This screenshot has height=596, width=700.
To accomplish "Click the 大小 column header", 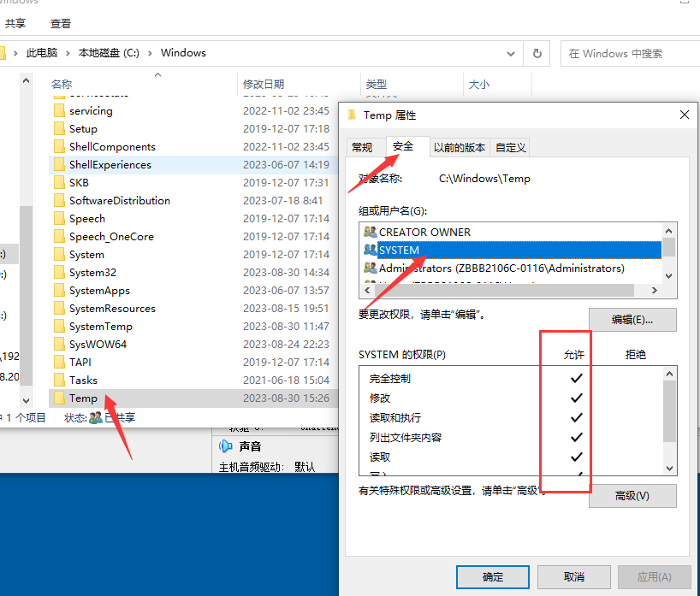I will (498, 84).
